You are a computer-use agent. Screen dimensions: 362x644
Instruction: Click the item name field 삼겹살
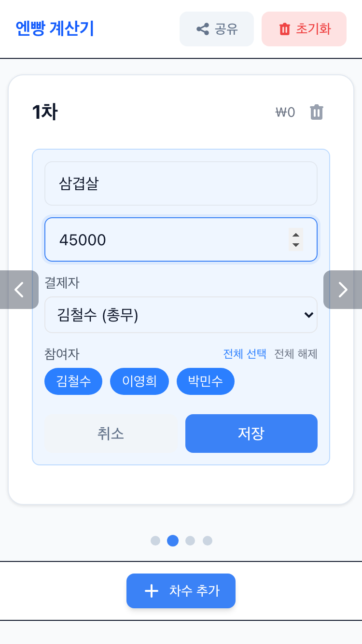tap(181, 183)
